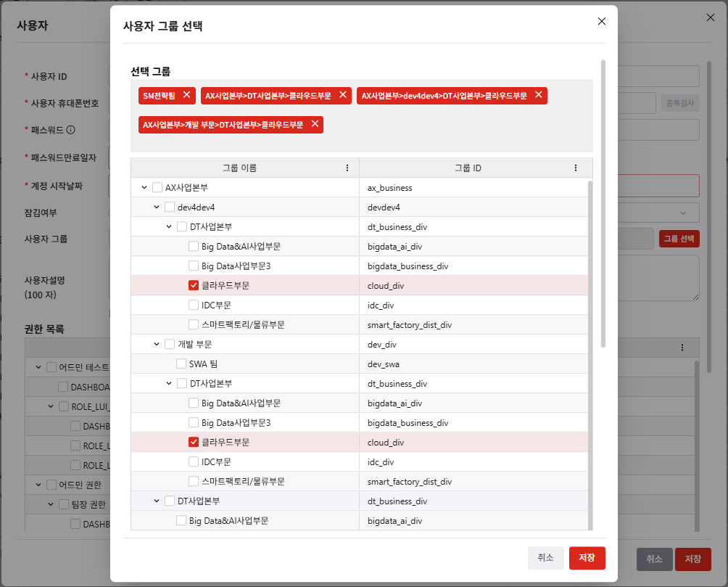
Task: Check Big Data사업부문3 under 개발 부문
Action: [x=194, y=422]
